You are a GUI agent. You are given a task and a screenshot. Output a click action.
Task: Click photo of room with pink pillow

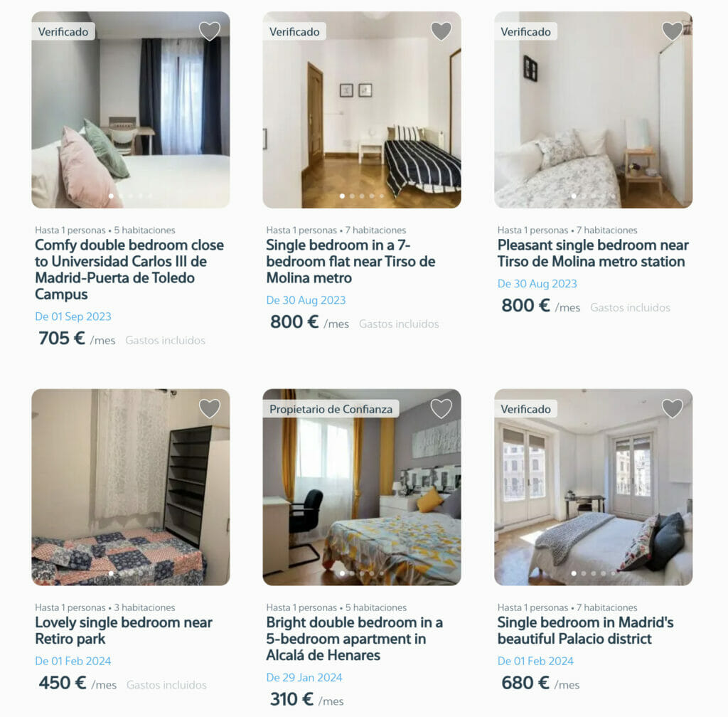click(x=131, y=110)
